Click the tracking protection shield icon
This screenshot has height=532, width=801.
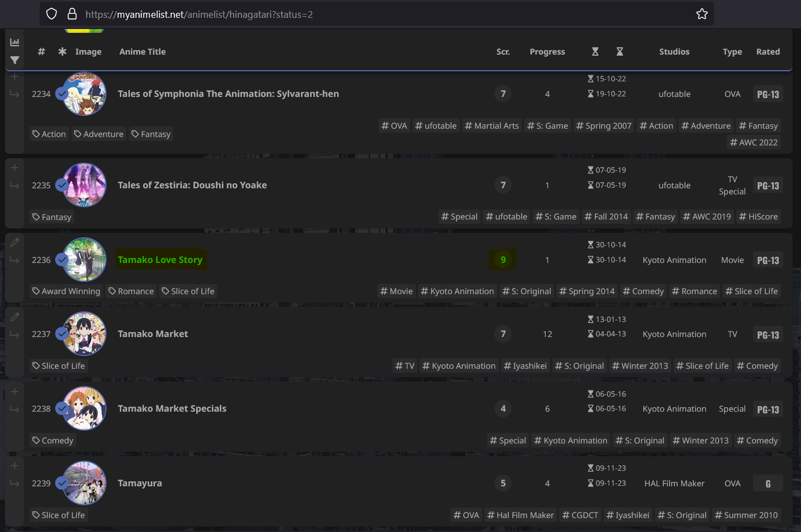click(x=52, y=14)
